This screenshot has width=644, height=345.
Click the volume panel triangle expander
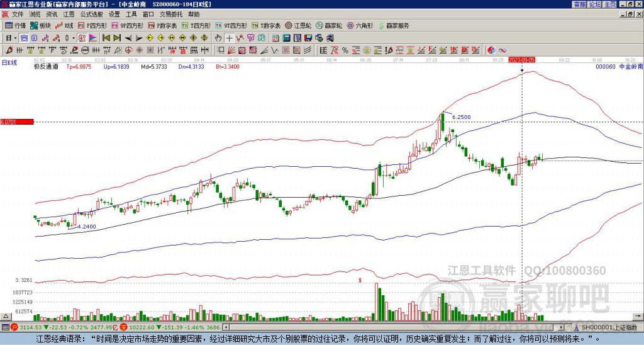click(x=6, y=317)
